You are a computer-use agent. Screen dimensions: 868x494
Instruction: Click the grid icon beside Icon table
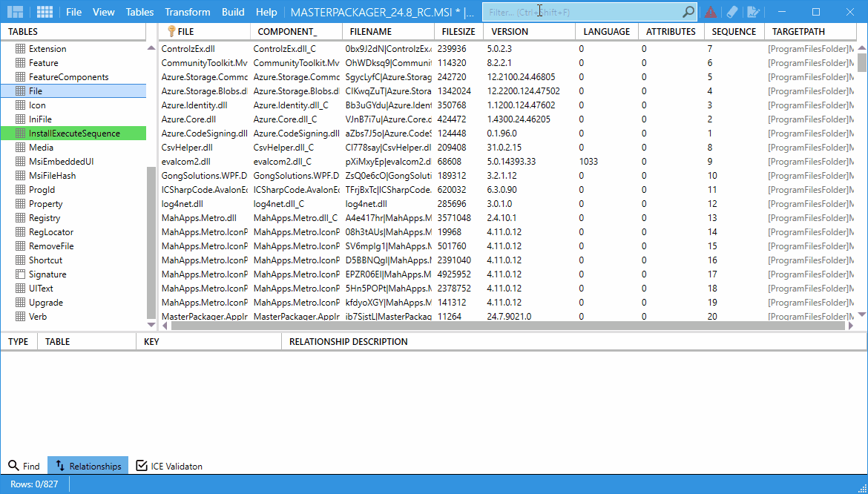pos(21,105)
